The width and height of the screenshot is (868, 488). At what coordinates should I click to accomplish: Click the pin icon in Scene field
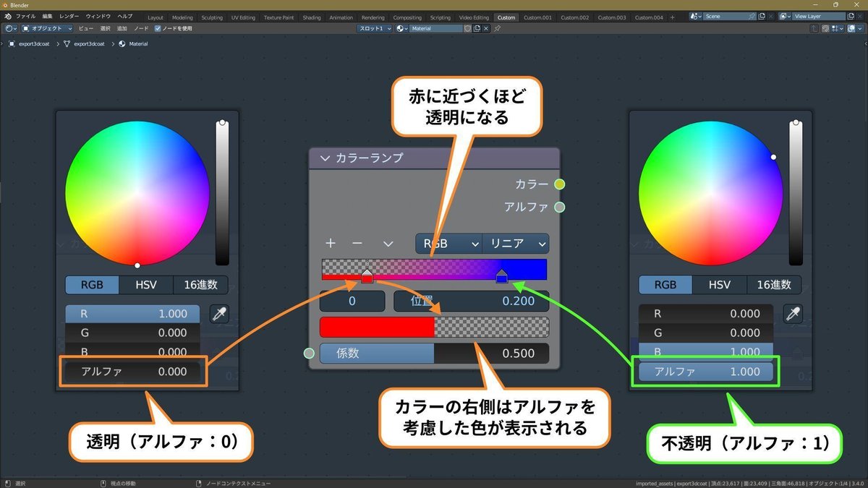pyautogui.click(x=752, y=16)
